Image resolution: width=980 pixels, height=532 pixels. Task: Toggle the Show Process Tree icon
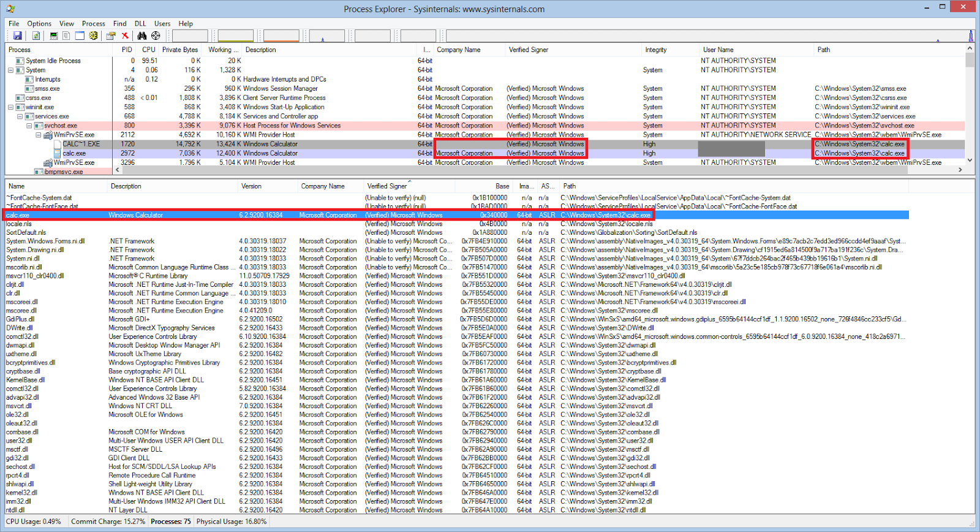(66, 36)
